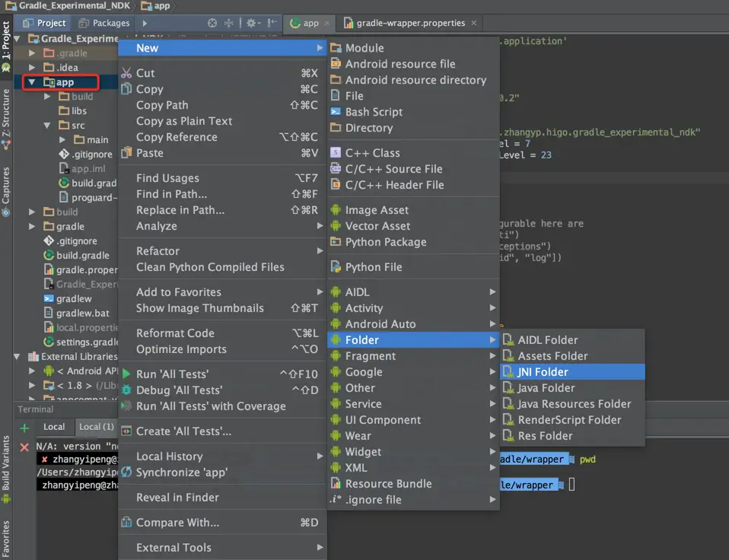Switch to the Packages view tab
This screenshot has width=729, height=560.
104,23
